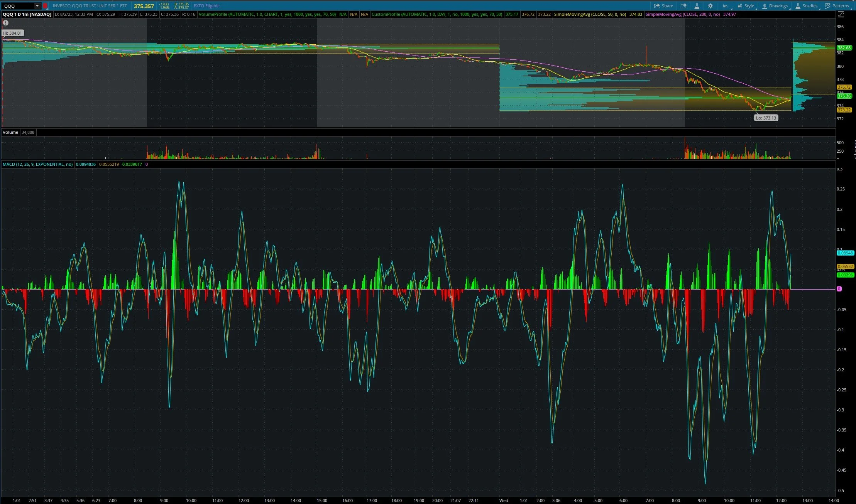Click the gear settings icon
The width and height of the screenshot is (856, 504).
710,6
